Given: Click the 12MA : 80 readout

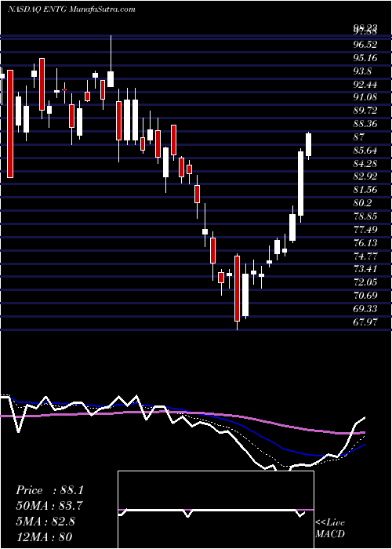Looking at the screenshot, I should pyautogui.click(x=44, y=536).
